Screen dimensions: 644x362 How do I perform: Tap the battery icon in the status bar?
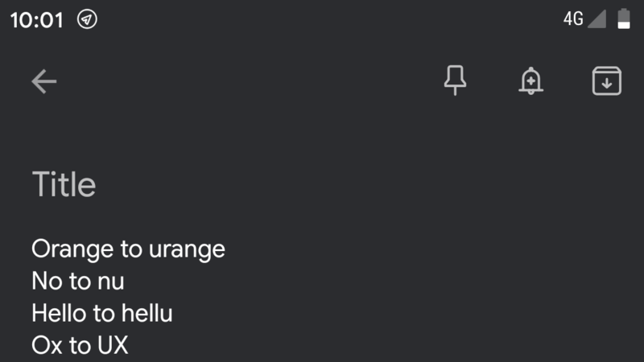(624, 19)
